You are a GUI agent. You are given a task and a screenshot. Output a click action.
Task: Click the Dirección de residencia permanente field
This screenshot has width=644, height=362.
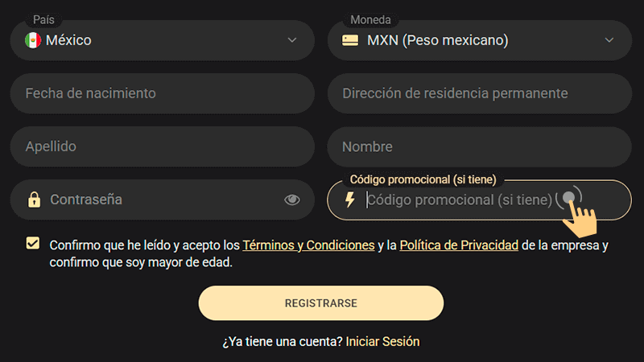[479, 93]
